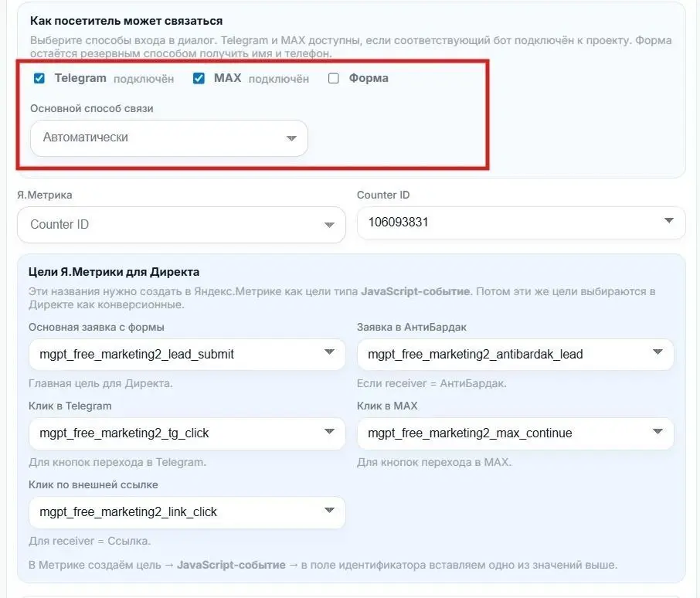Click 'Клик в MAX' label
Viewport: 700px width, 598px height.
387,406
